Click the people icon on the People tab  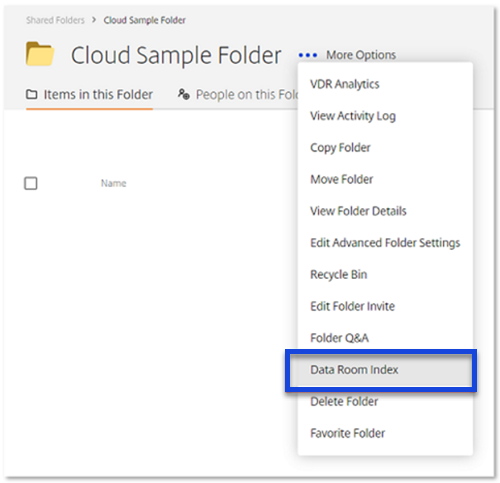pos(184,94)
